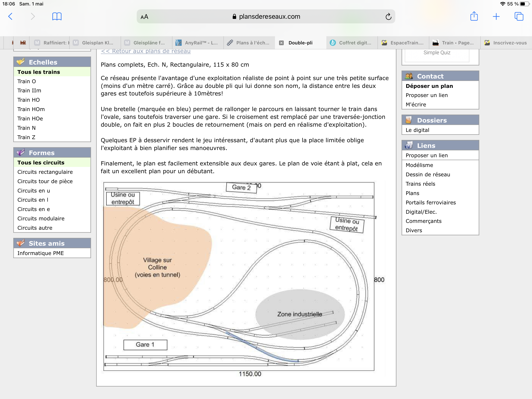The width and height of the screenshot is (532, 399).
Task: Switch to the Gleisplan Kl... tab
Action: [x=95, y=43]
